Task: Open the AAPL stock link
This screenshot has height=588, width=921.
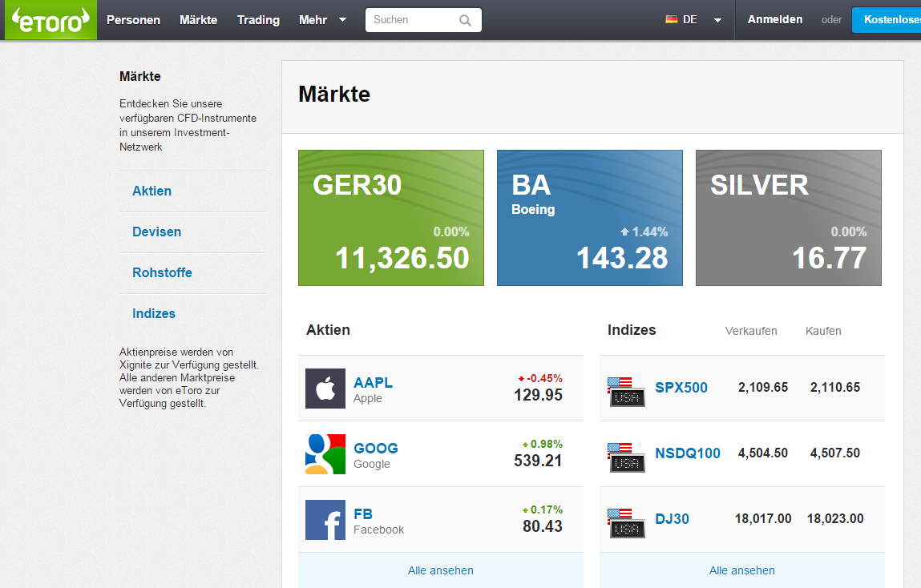Action: pos(373,383)
